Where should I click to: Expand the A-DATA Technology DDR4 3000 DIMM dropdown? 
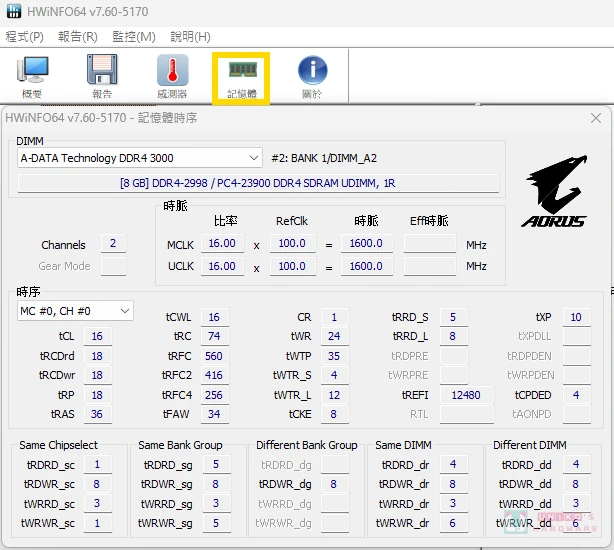tap(140, 158)
